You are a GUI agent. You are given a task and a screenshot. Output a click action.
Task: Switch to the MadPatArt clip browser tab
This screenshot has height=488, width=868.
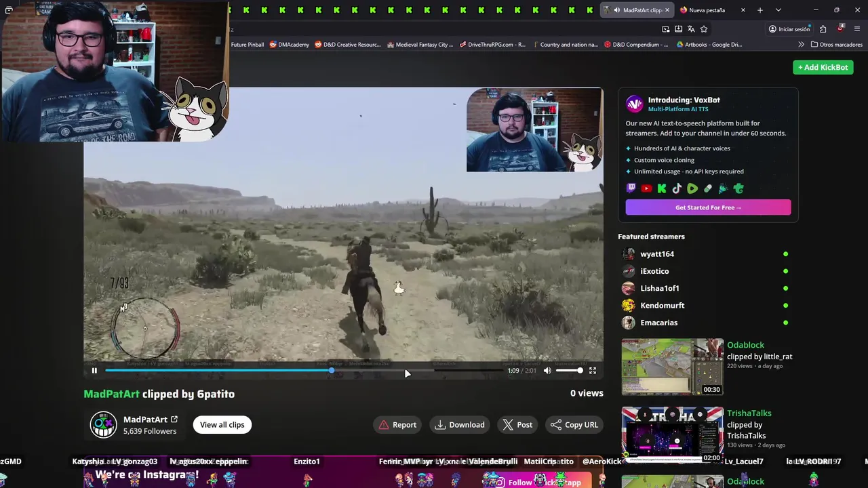[637, 10]
